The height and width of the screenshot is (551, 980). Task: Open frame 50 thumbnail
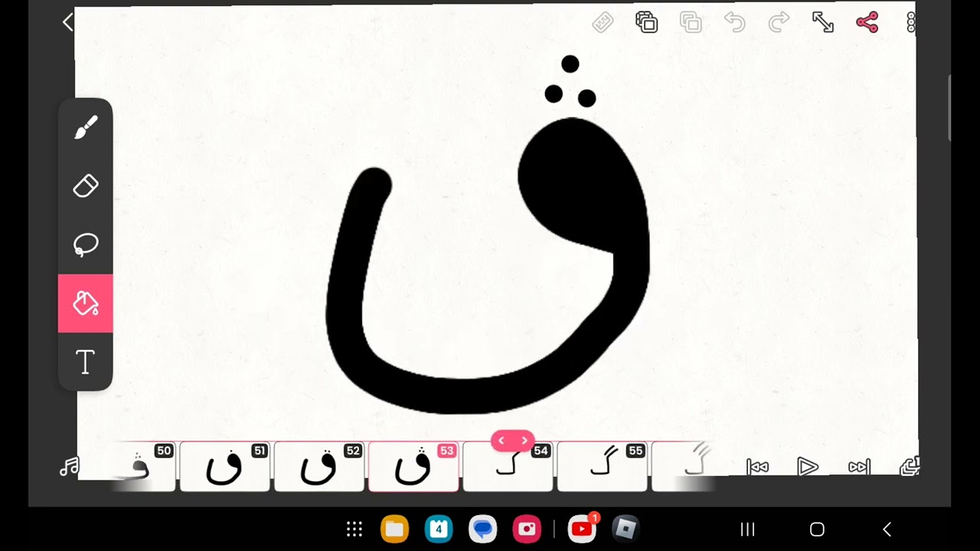coord(142,466)
